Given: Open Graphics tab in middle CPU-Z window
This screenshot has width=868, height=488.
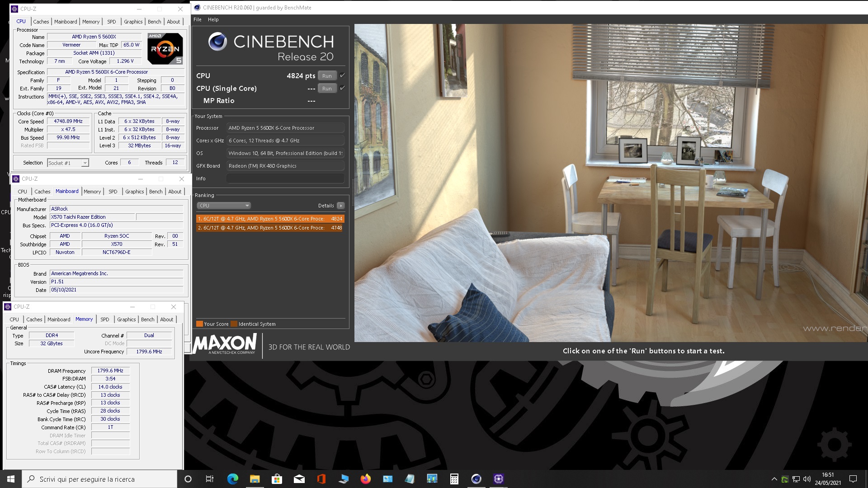Looking at the screenshot, I should [135, 192].
